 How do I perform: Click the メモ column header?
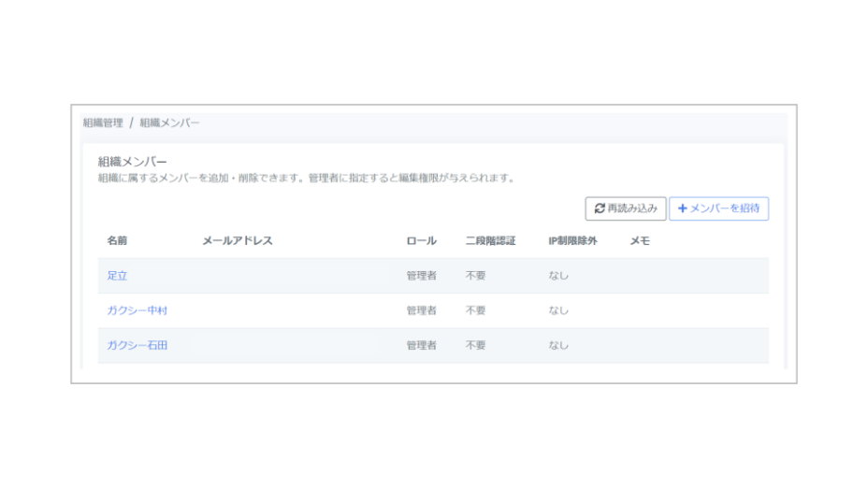click(640, 241)
